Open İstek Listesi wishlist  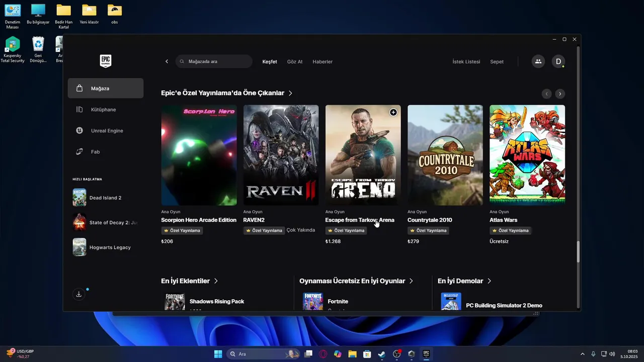tap(466, 62)
